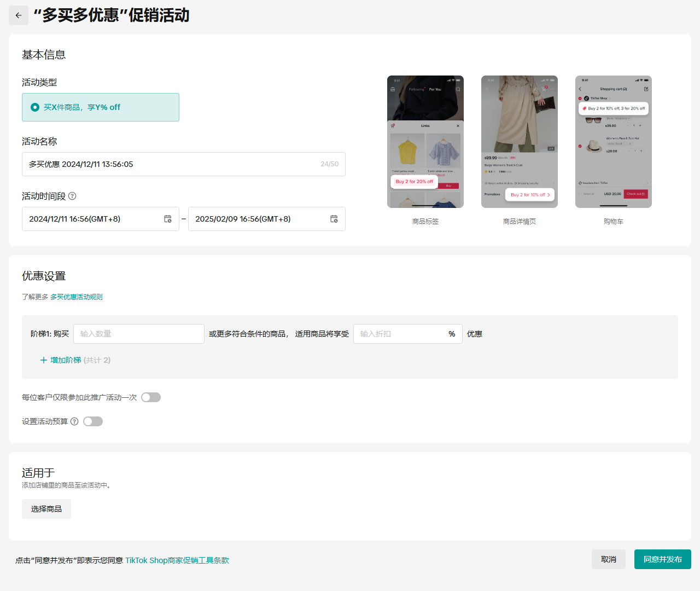View the 商品详情页 preview thumbnail
This screenshot has height=591, width=700.
click(x=520, y=142)
